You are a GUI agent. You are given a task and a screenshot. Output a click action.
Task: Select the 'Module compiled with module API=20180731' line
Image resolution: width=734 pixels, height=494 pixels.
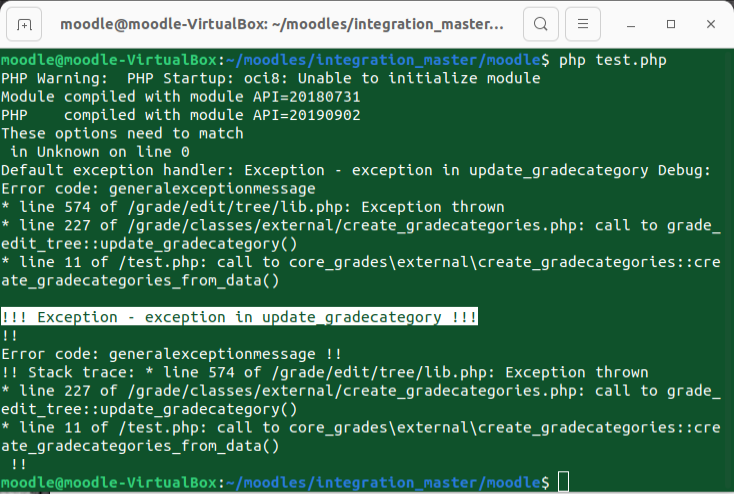pyautogui.click(x=181, y=97)
